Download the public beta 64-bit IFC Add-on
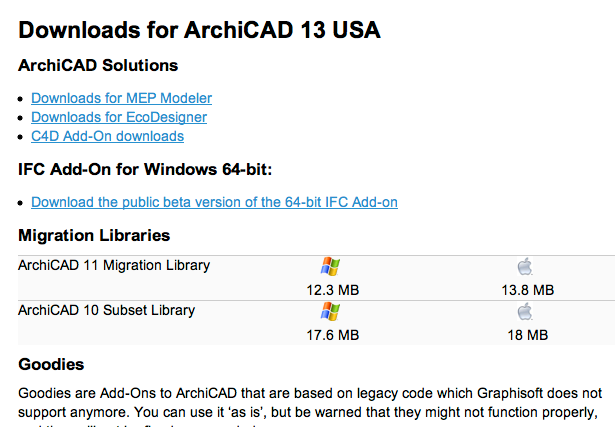The width and height of the screenshot is (615, 427). click(x=214, y=202)
